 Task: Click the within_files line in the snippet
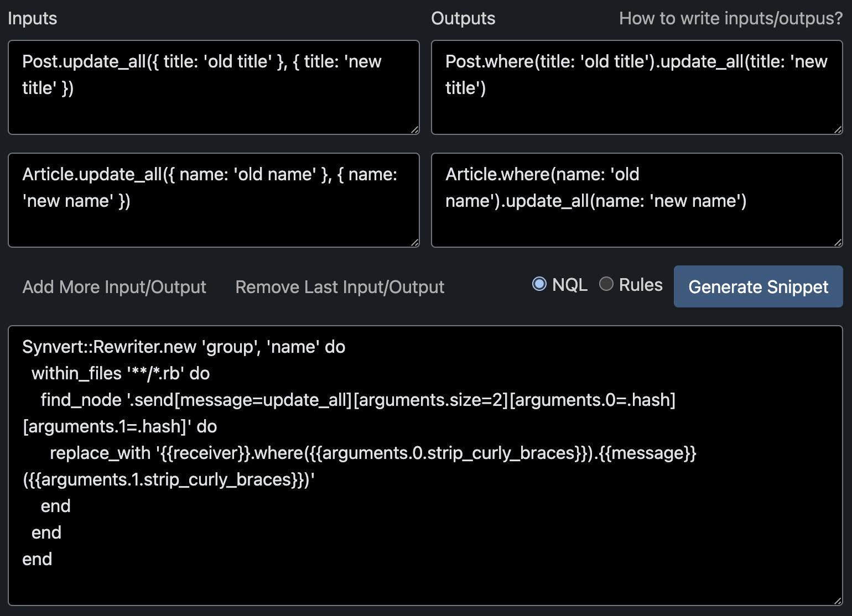(x=121, y=373)
